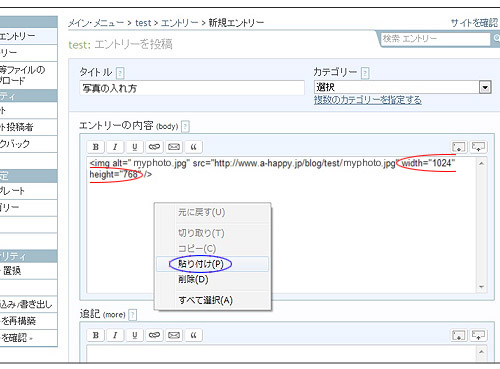Go to エントリー breadcrumb link
Screen dimensions: 500x369
pyautogui.click(x=179, y=23)
